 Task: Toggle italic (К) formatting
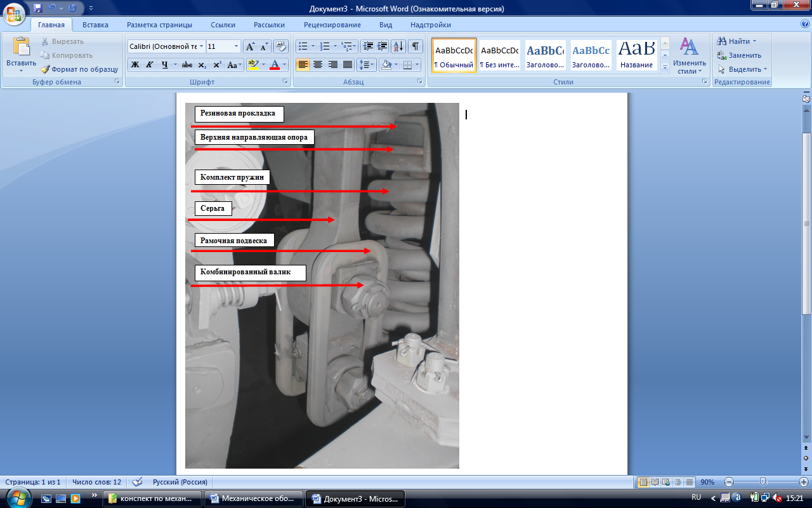(150, 65)
